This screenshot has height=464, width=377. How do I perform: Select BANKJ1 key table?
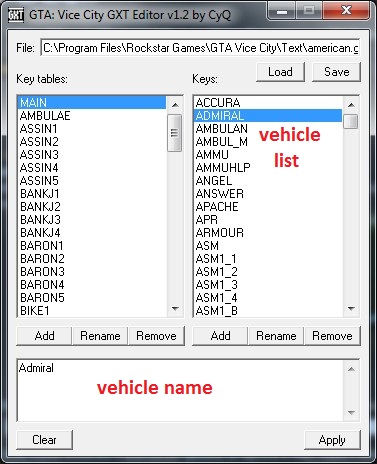tap(92, 193)
